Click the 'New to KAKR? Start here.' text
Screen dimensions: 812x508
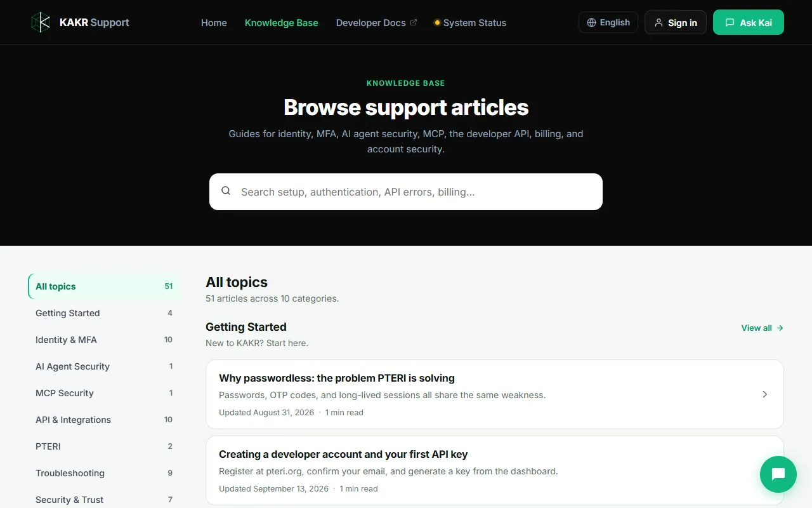257,343
